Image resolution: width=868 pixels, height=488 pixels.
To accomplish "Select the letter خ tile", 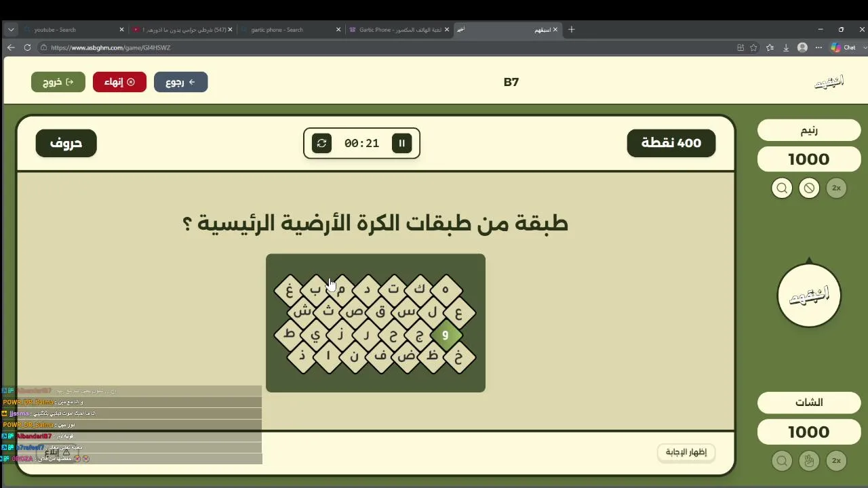I will (458, 357).
